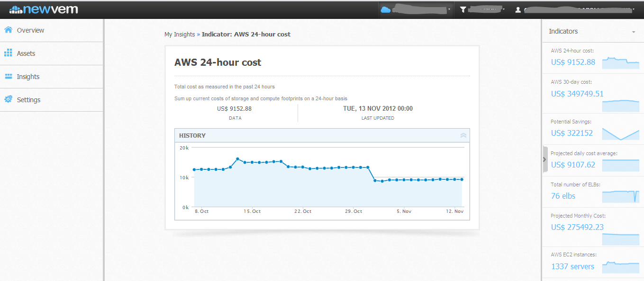Click the Settings gear icon

click(8, 100)
